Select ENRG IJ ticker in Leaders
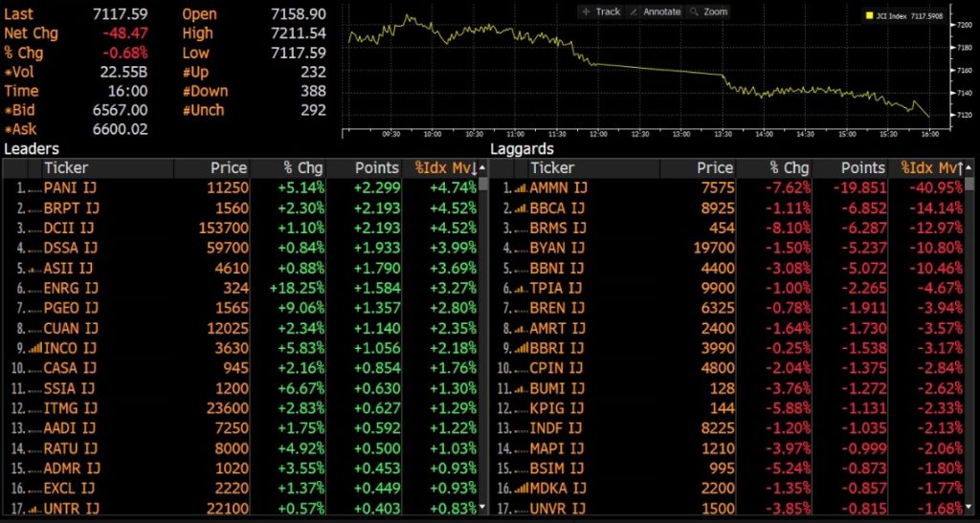Image resolution: width=980 pixels, height=523 pixels. (70, 288)
